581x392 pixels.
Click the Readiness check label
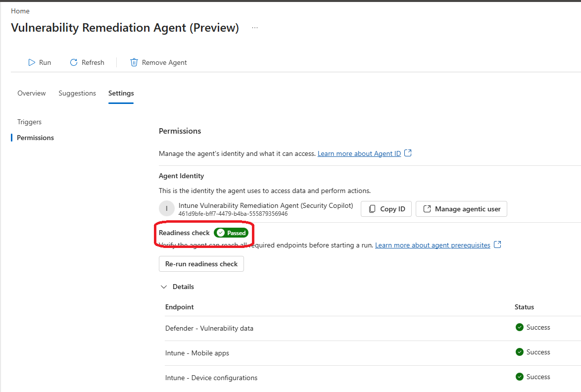(x=184, y=233)
